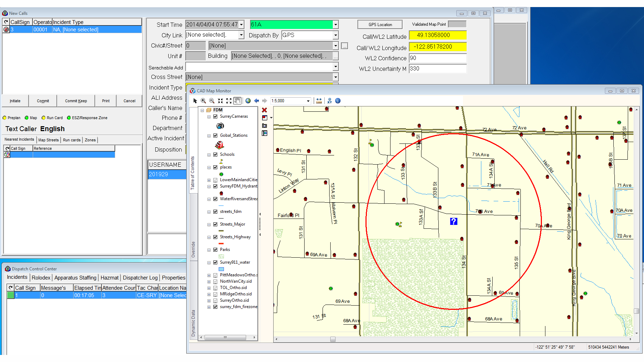Viewport: 644px width, 362px height.
Task: Click the Commit Keep button
Action: click(76, 100)
